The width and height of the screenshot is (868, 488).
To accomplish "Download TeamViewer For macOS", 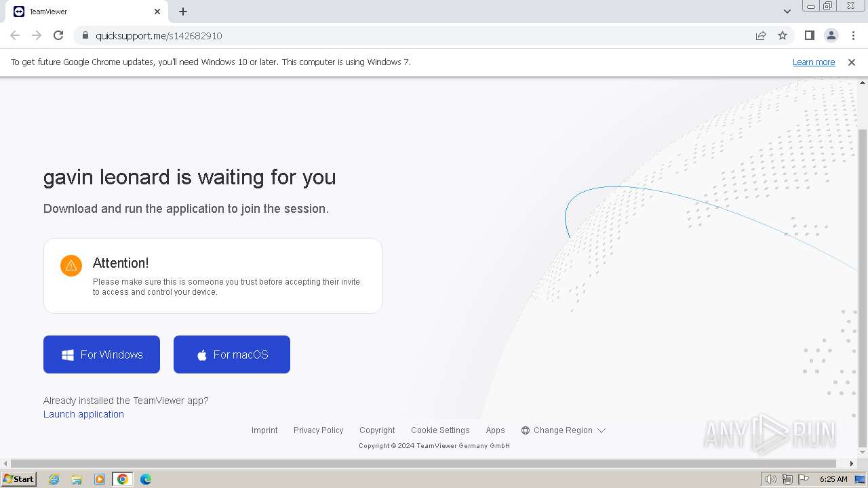I will pos(232,354).
